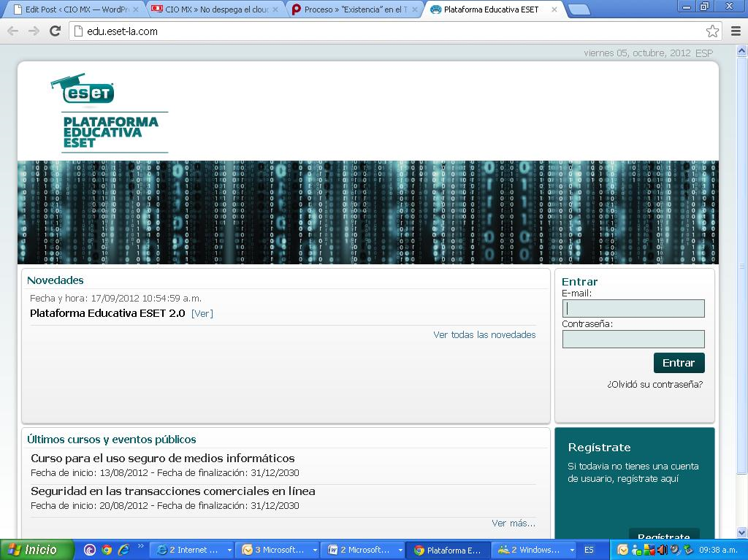Viewport: 748px width, 560px height.
Task: Close the Edit Post CIO MX tab
Action: pyautogui.click(x=135, y=9)
